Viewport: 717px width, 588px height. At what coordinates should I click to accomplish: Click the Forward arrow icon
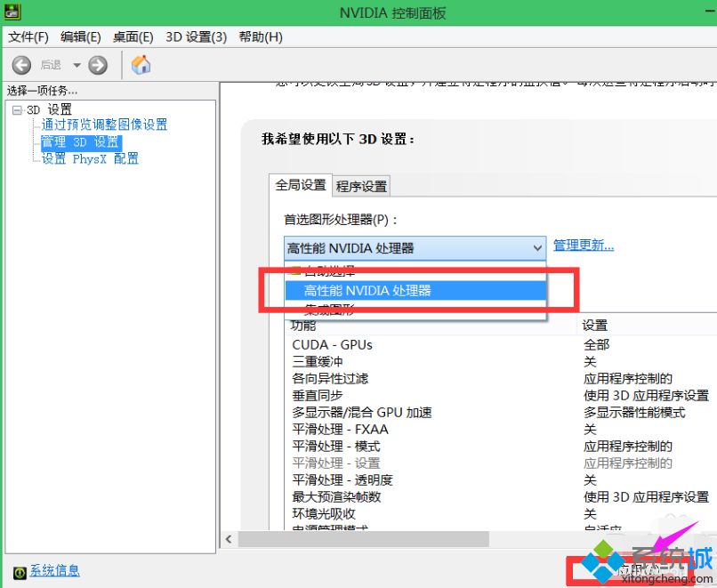[98, 65]
